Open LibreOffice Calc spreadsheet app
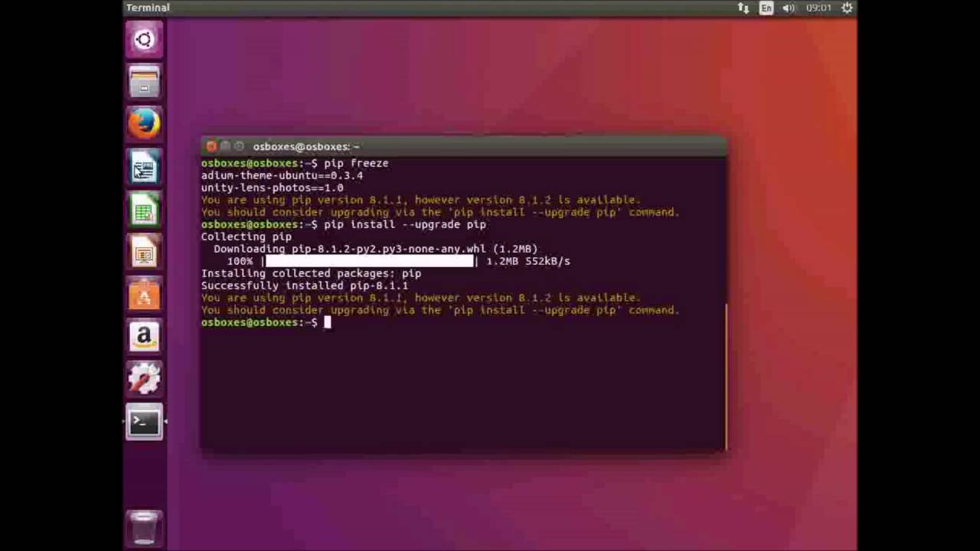The height and width of the screenshot is (551, 980). 144,210
